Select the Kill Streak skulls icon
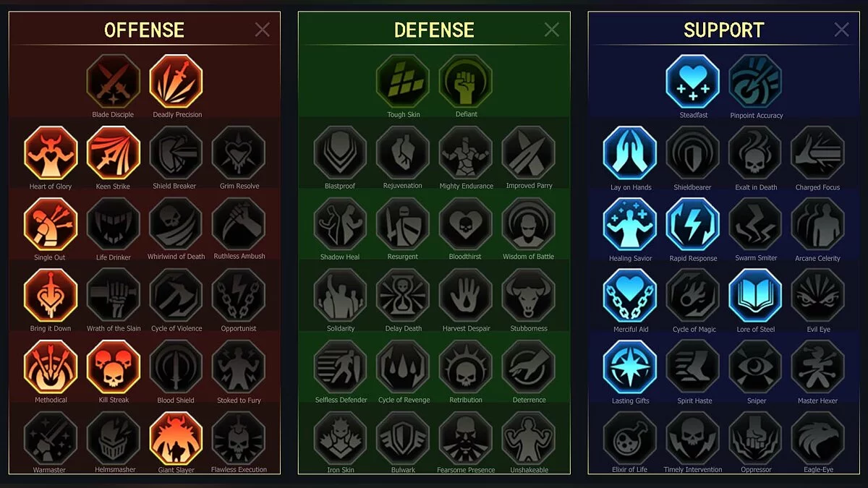868x488 pixels. tap(114, 367)
